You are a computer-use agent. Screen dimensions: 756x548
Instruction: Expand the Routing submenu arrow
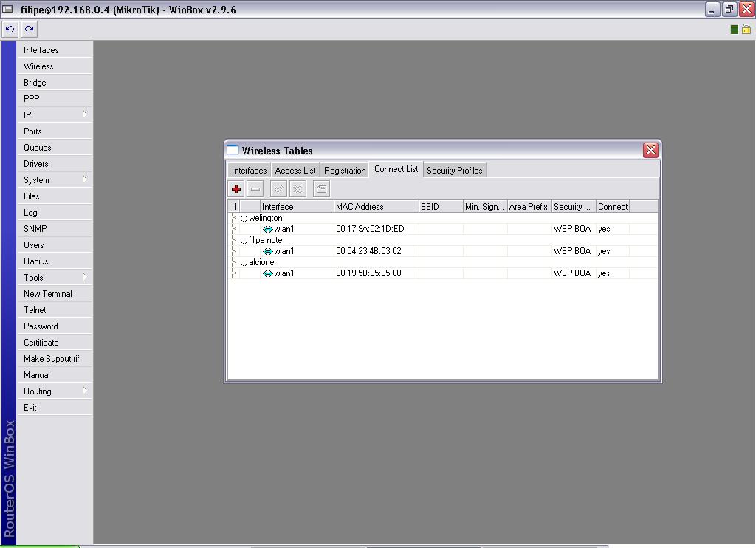click(84, 391)
